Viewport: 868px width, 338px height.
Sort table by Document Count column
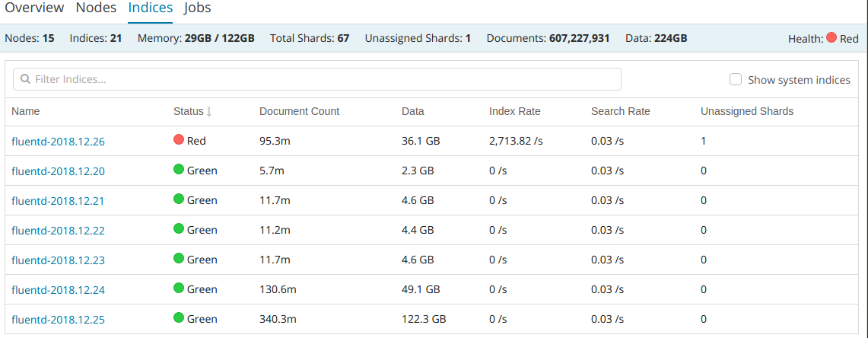point(299,111)
